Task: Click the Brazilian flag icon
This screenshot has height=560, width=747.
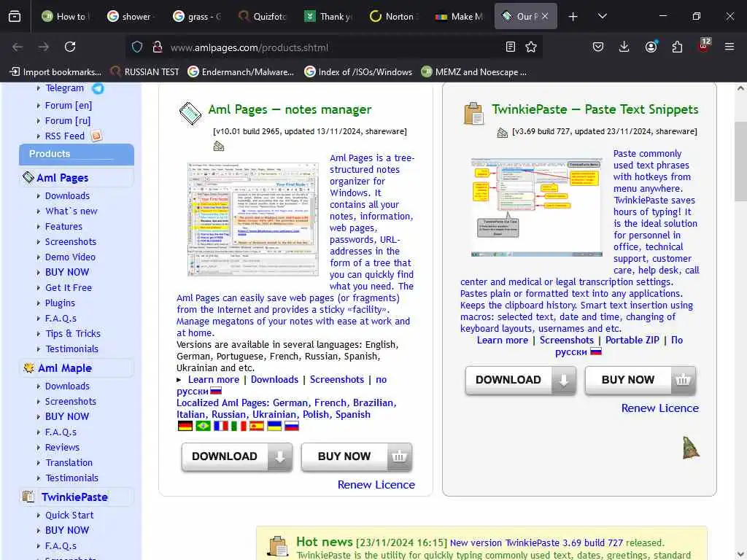Action: click(x=203, y=426)
